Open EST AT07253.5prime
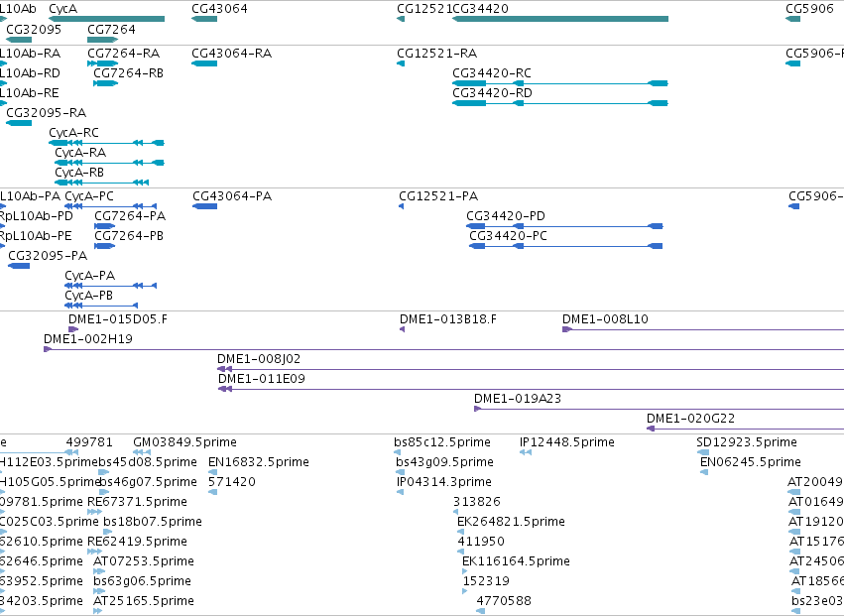This screenshot has height=616, width=844. pyautogui.click(x=144, y=562)
